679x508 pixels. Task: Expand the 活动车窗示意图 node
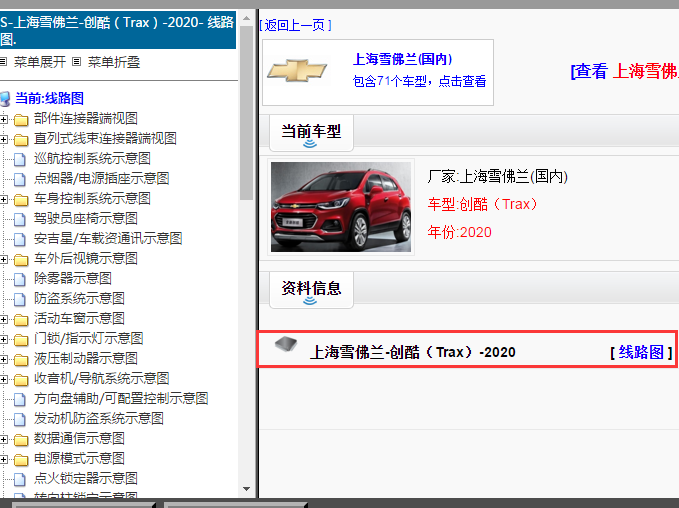(3, 319)
